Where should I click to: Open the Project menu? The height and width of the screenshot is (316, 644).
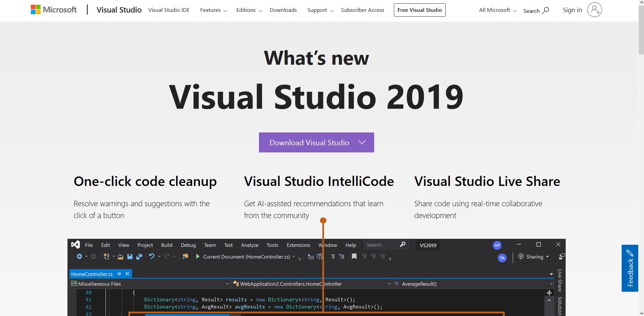coord(145,245)
